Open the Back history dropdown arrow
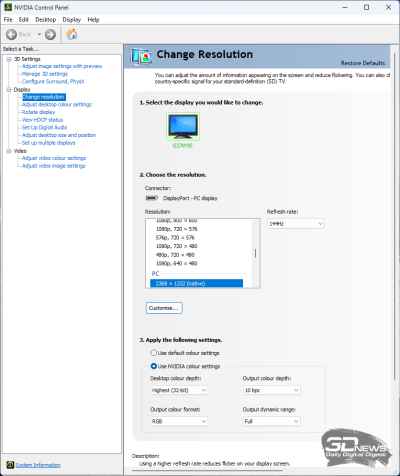The image size is (400, 476). click(39, 34)
